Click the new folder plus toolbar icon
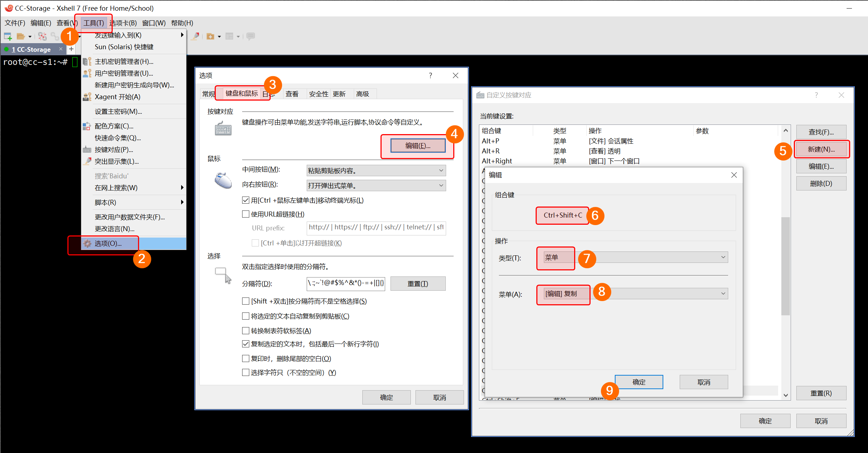Screen dimensions: 868x453 click(210, 36)
